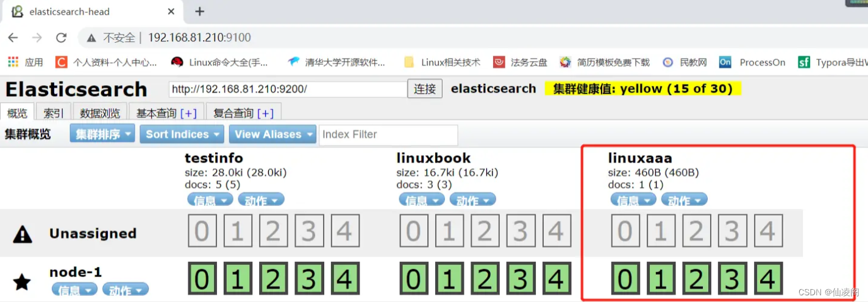Viewport: 868px width, 302px height.
Task: Click linuxaaa node-1 green shard 3
Action: click(732, 279)
